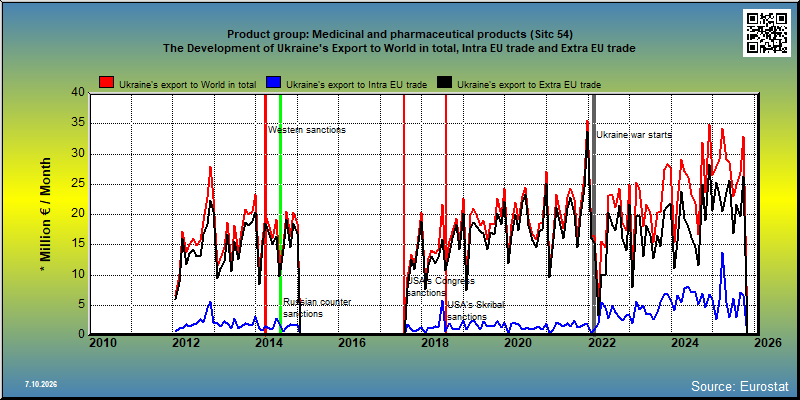Click the QR code in the corner
The image size is (800, 400).
click(768, 32)
